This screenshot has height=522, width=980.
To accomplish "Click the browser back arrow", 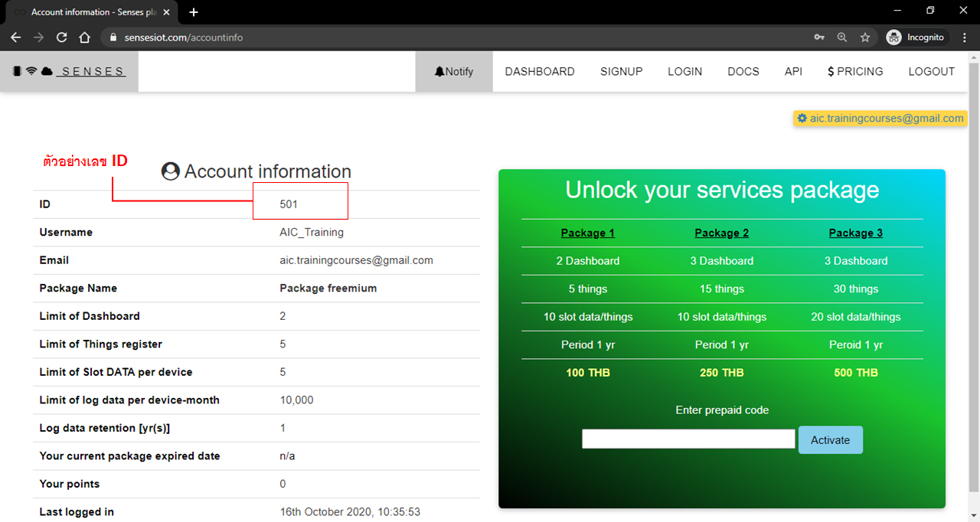I will coord(16,38).
